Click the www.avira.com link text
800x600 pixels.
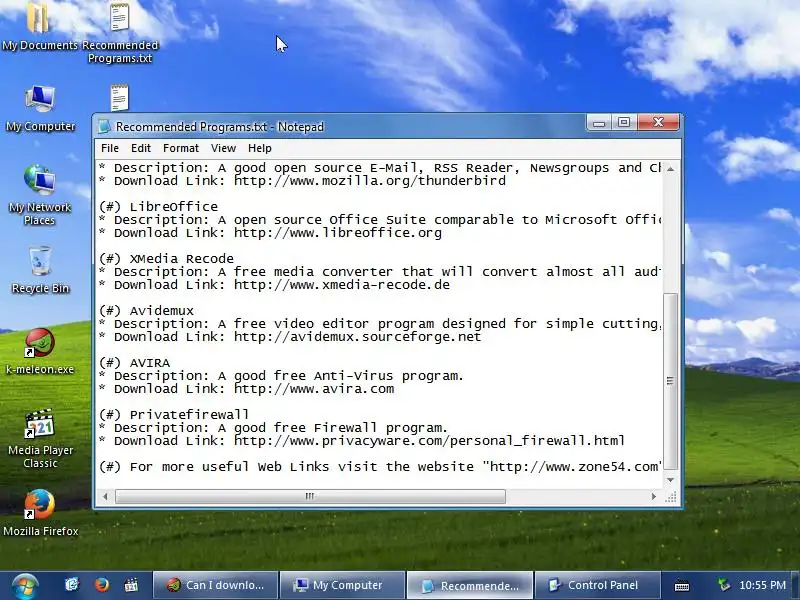(314, 389)
